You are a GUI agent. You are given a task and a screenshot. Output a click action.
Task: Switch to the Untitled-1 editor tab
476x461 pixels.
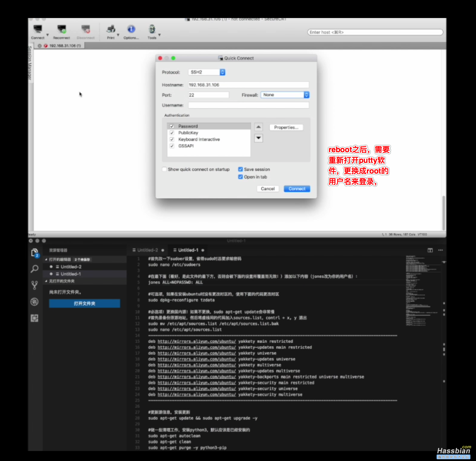pyautogui.click(x=188, y=250)
